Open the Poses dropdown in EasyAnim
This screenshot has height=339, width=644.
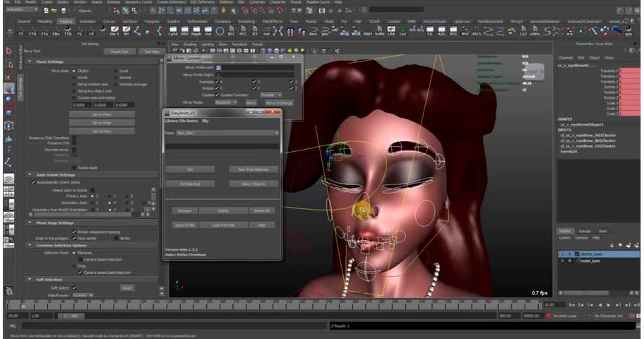(x=226, y=132)
